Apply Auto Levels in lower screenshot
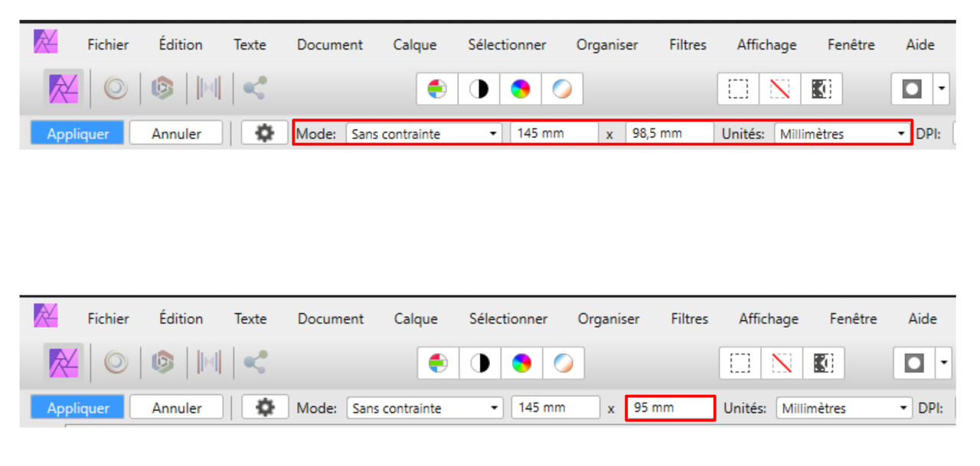The image size is (980, 466). (x=439, y=363)
